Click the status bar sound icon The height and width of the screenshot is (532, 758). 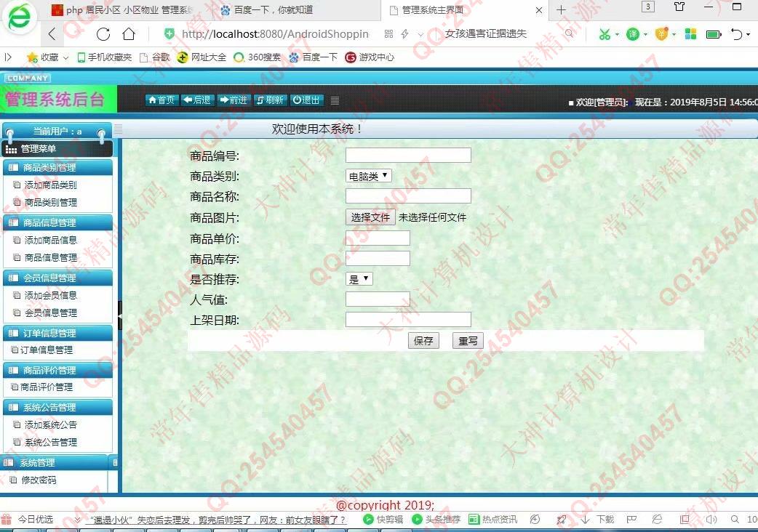[x=711, y=520]
